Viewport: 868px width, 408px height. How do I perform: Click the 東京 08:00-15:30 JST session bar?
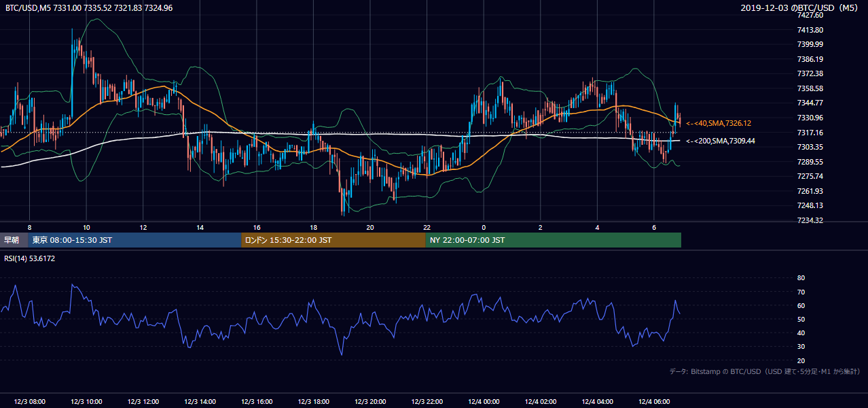(x=134, y=240)
